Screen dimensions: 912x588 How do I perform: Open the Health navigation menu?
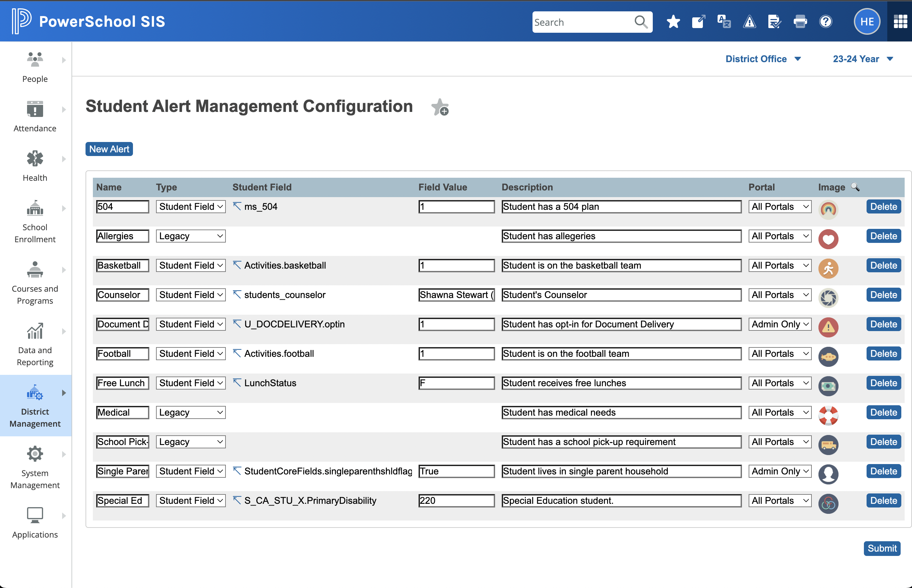coord(35,166)
